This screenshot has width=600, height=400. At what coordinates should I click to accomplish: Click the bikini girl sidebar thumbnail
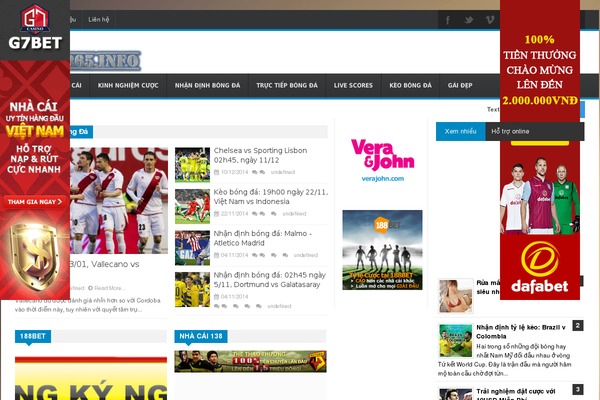455,296
